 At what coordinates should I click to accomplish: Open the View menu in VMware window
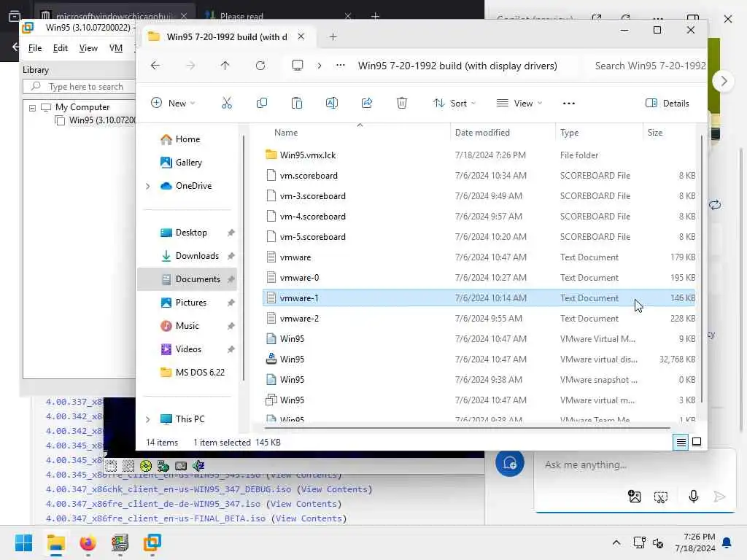(x=88, y=48)
